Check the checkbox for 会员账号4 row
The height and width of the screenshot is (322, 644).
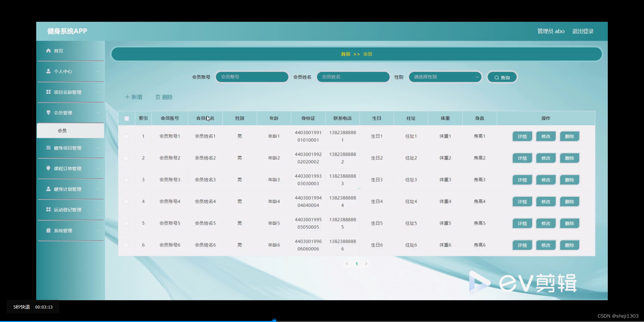coord(126,202)
